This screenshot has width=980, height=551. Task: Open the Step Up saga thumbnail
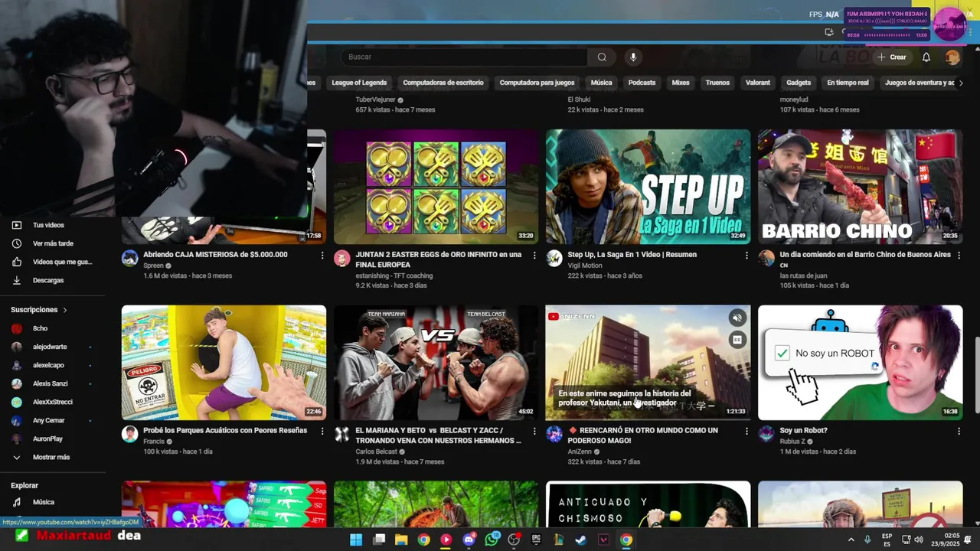click(648, 187)
